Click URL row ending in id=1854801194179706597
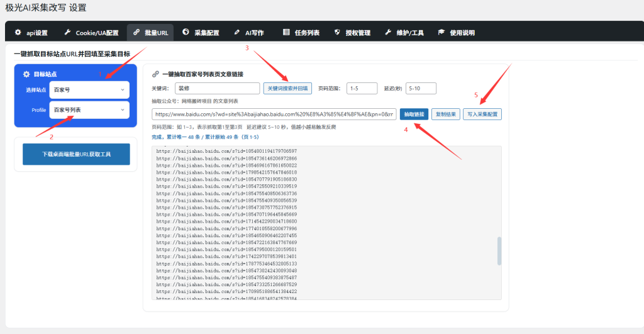This screenshot has width=644, height=334. 226,151
